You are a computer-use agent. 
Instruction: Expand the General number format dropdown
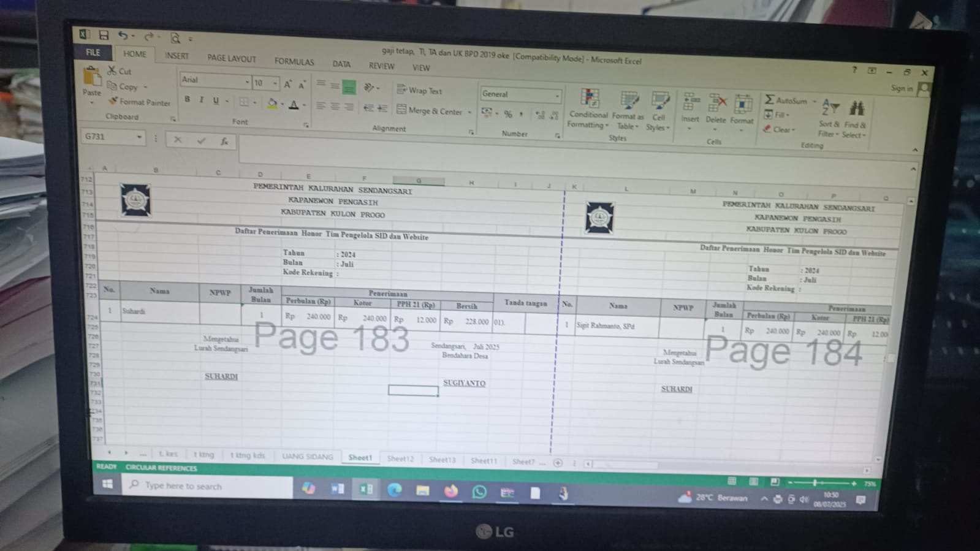coord(557,96)
